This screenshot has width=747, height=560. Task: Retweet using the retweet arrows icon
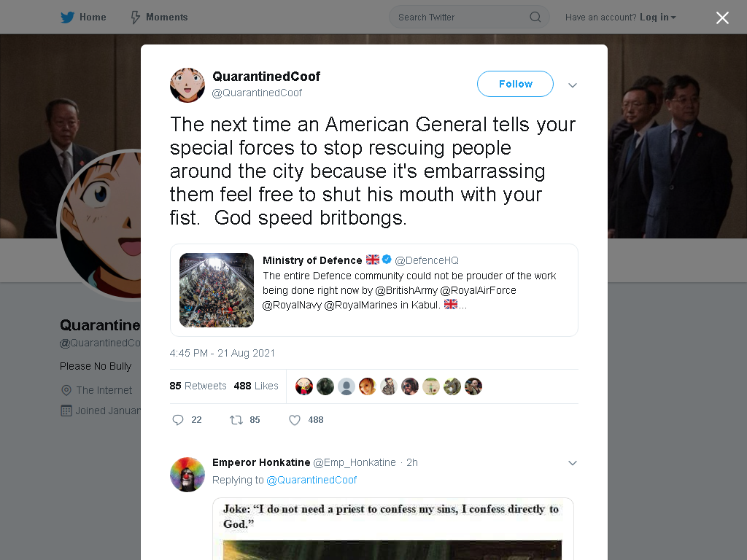[x=236, y=419]
